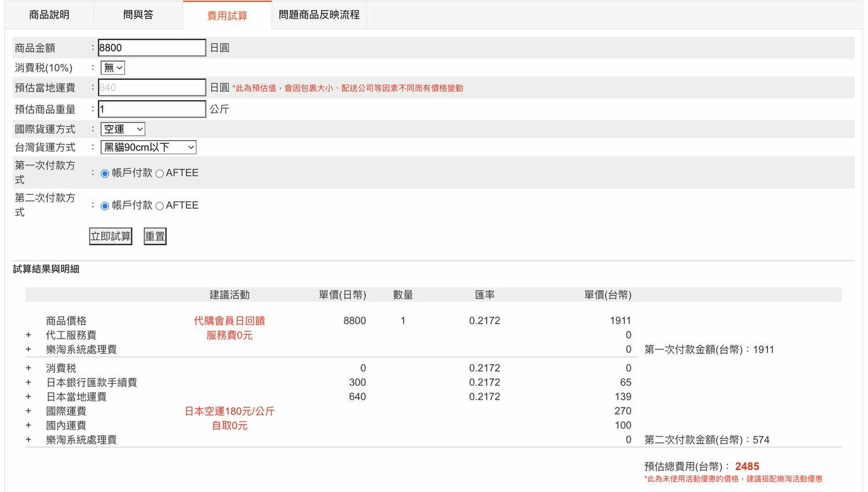Click the 立即試算 button

pos(111,236)
